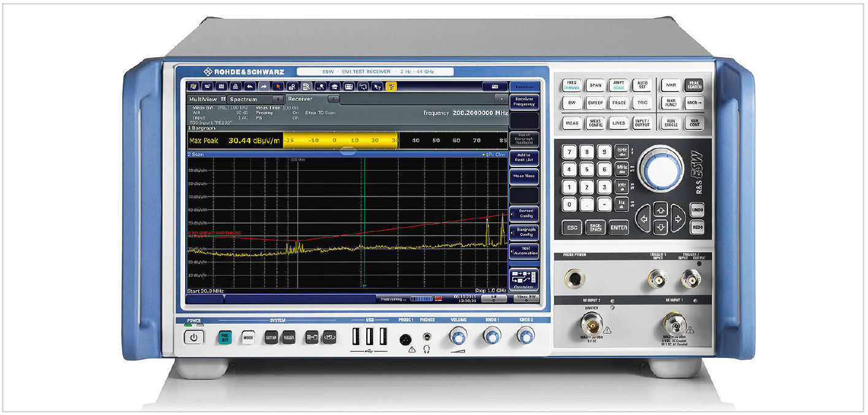Hit the MODE key

[247, 337]
